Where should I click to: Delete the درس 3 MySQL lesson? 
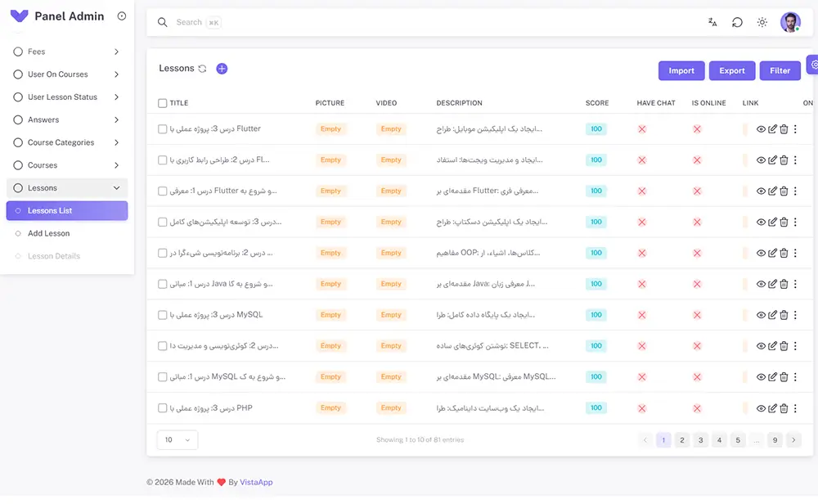pos(784,315)
